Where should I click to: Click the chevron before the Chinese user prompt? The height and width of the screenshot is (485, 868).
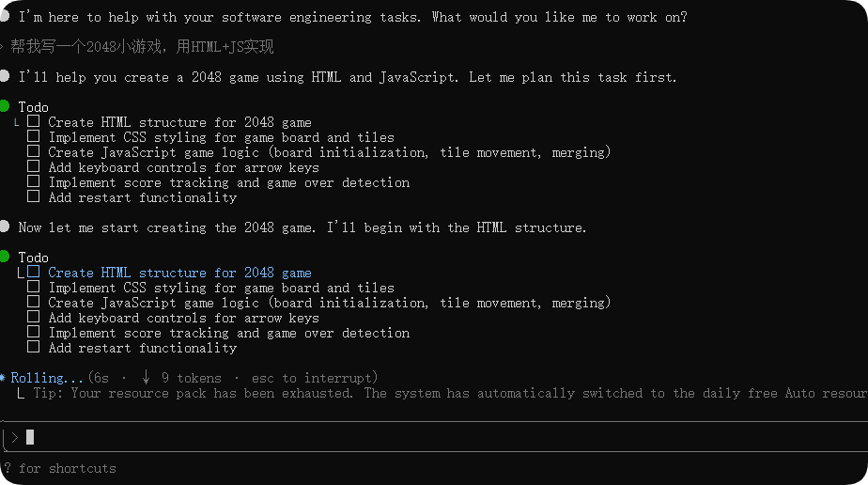click(3, 47)
